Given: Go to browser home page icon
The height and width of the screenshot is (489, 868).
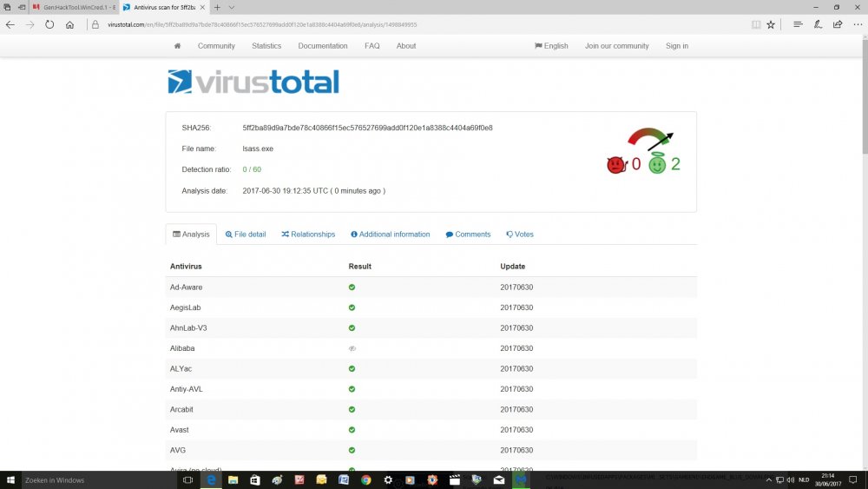Looking at the screenshot, I should (69, 24).
